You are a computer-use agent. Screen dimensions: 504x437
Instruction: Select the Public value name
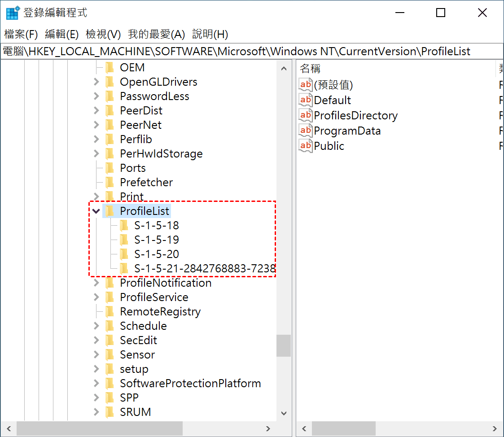(x=329, y=146)
